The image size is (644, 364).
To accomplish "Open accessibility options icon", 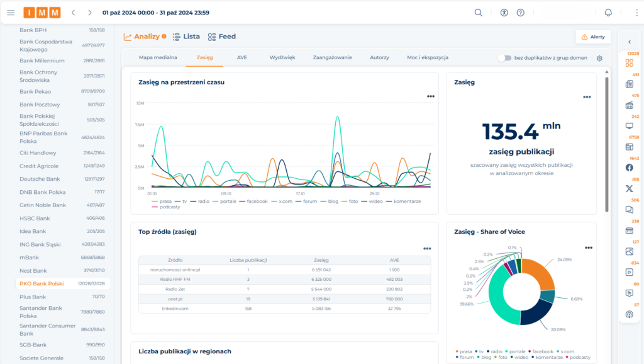I will pos(504,13).
